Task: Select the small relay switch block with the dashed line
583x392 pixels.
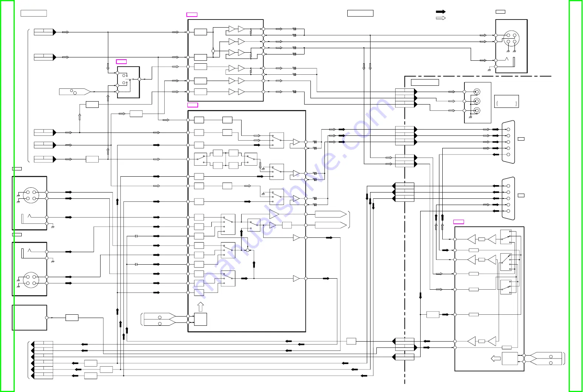Action: (128, 82)
